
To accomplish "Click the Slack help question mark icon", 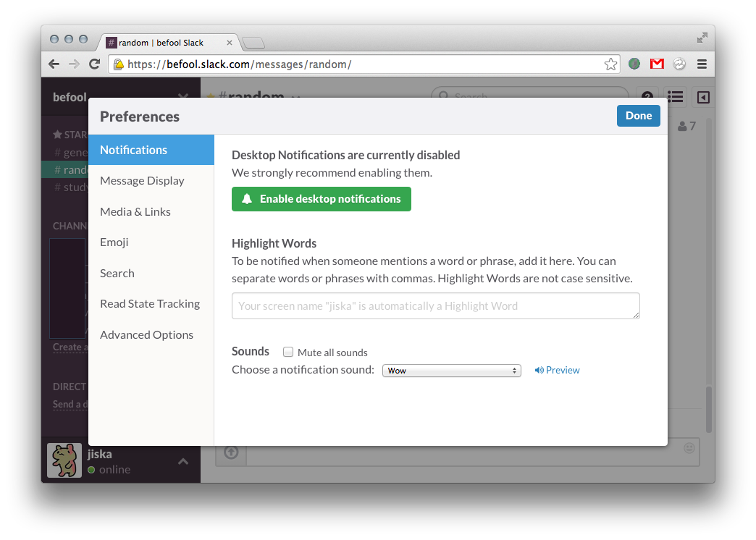I will pos(647,95).
